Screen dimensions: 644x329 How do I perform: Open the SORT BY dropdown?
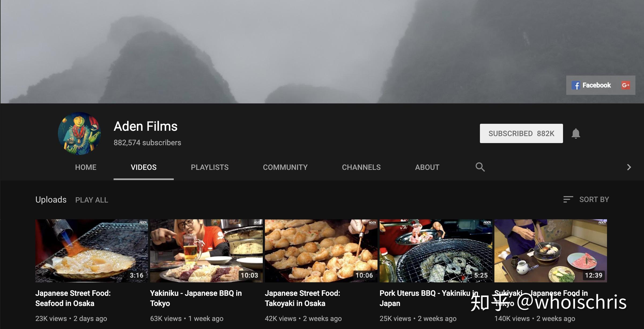pos(594,199)
